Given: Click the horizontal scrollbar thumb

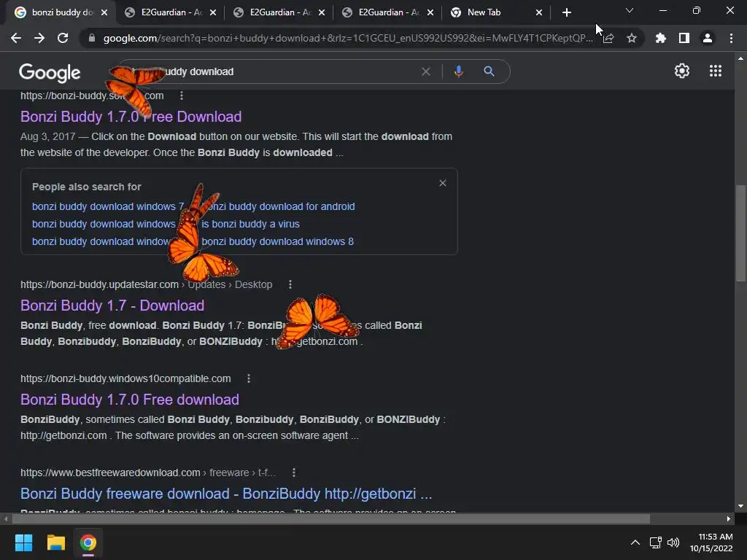Looking at the screenshot, I should [x=330, y=518].
